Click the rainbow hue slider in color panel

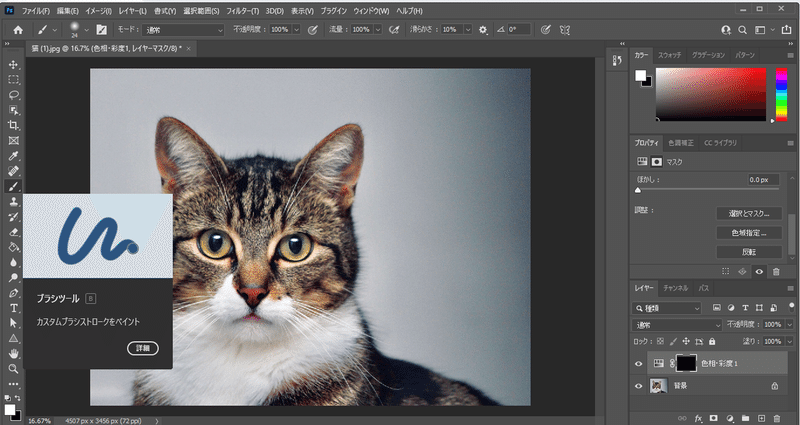click(780, 94)
